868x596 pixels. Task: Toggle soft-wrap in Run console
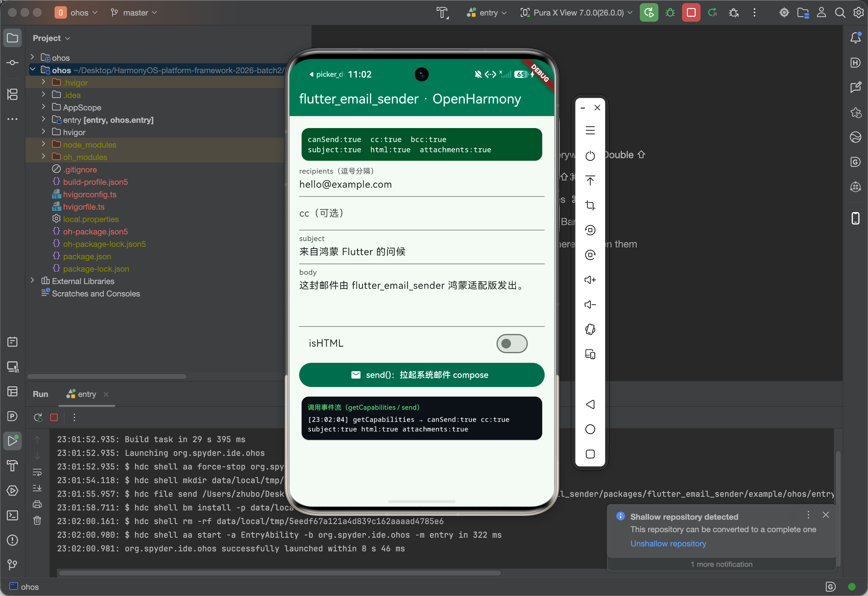tap(37, 472)
